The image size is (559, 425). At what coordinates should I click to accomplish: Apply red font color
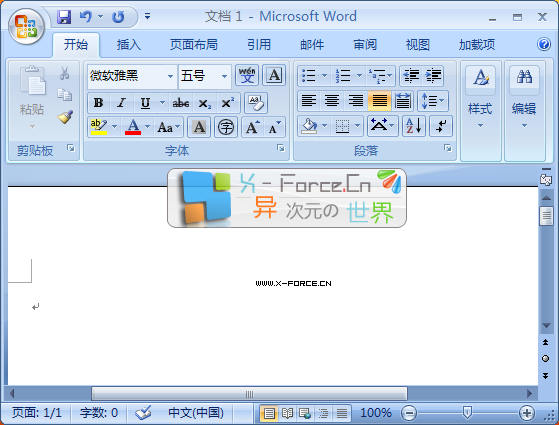click(x=133, y=127)
